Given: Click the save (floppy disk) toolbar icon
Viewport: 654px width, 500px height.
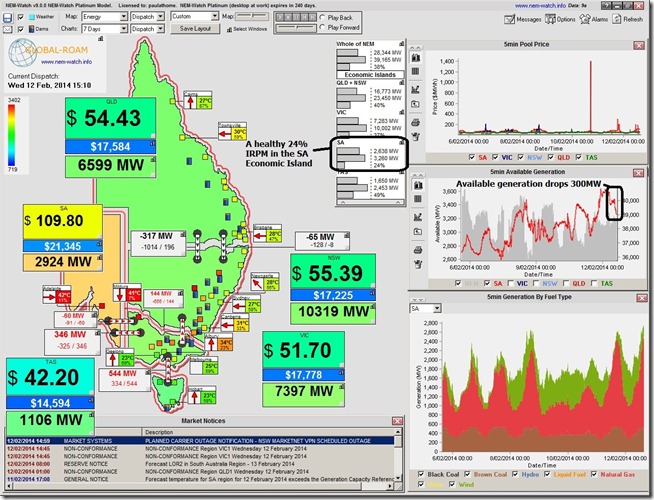Looking at the screenshot, I should pos(8,18).
